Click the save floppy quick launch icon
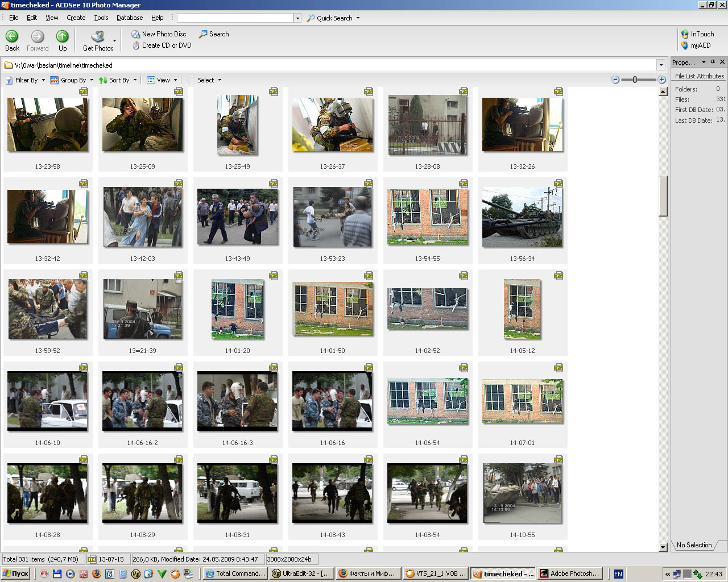728x582 pixels. tap(57, 574)
